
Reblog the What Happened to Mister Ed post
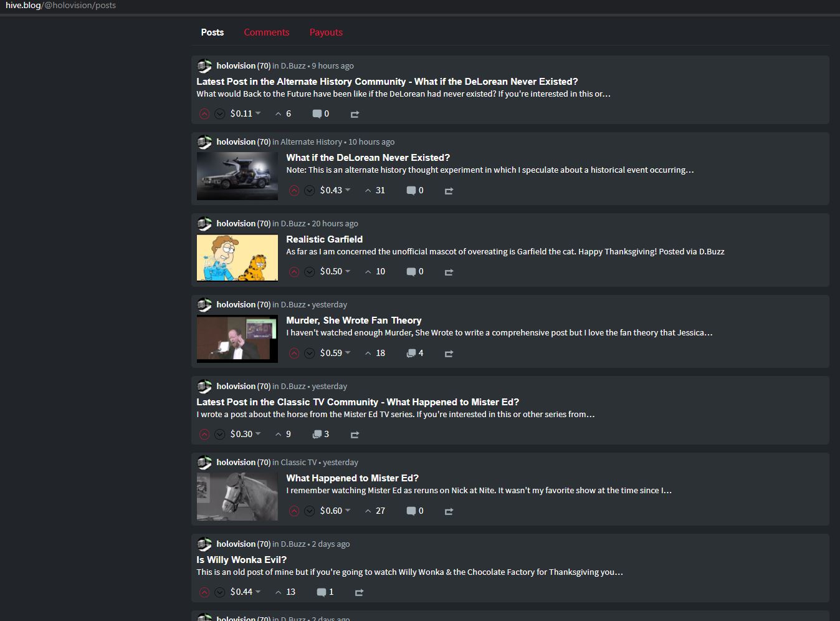449,511
